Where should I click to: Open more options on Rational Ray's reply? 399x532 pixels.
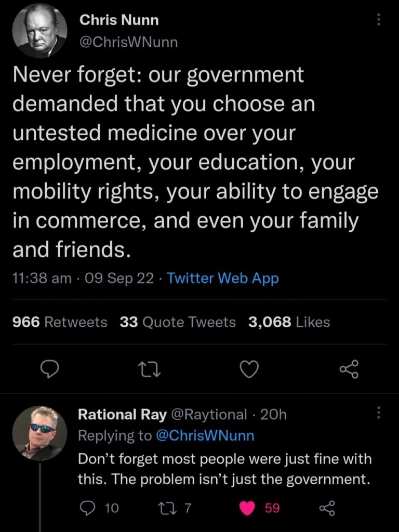(379, 414)
